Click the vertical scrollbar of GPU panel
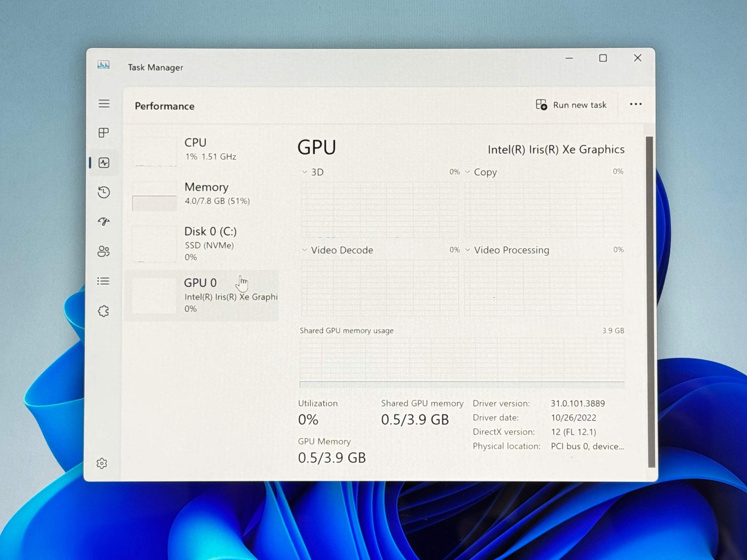 (651, 301)
